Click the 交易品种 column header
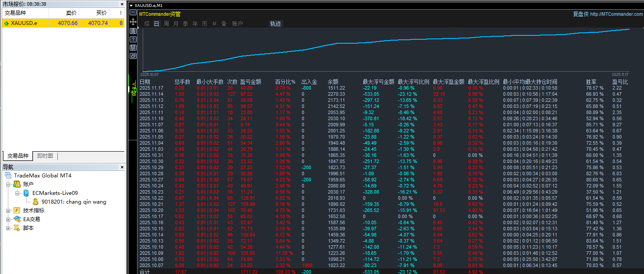Screen dimensions: 644x274 [25, 13]
